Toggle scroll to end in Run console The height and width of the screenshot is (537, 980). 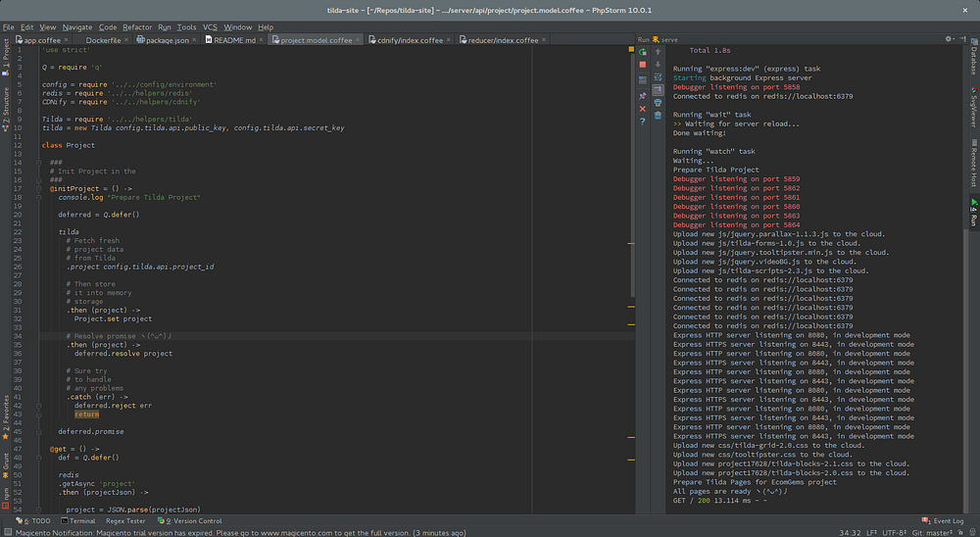[x=658, y=90]
